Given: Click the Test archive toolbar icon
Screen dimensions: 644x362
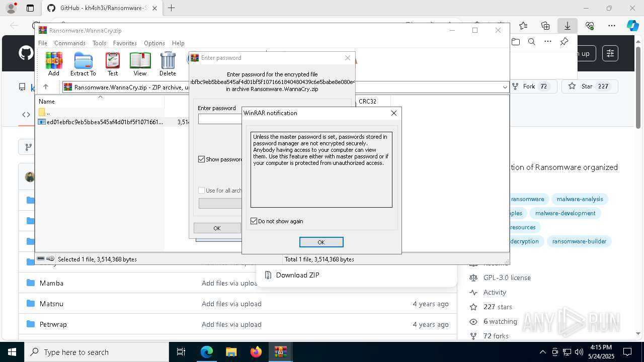Looking at the screenshot, I should 113,64.
